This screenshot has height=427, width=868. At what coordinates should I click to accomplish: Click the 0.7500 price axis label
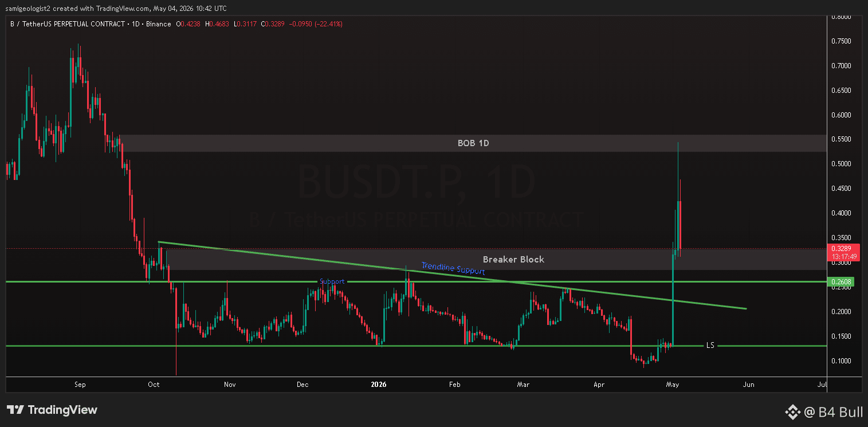pyautogui.click(x=841, y=41)
